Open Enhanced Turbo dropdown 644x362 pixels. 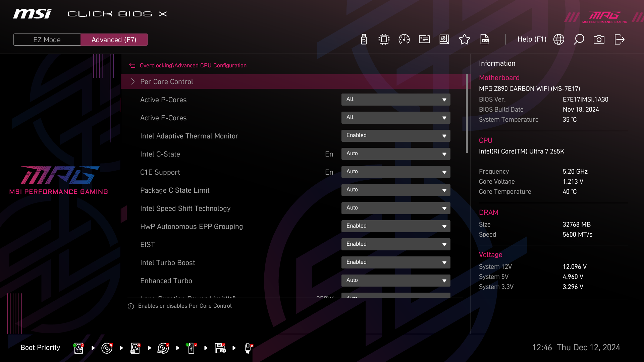click(396, 281)
